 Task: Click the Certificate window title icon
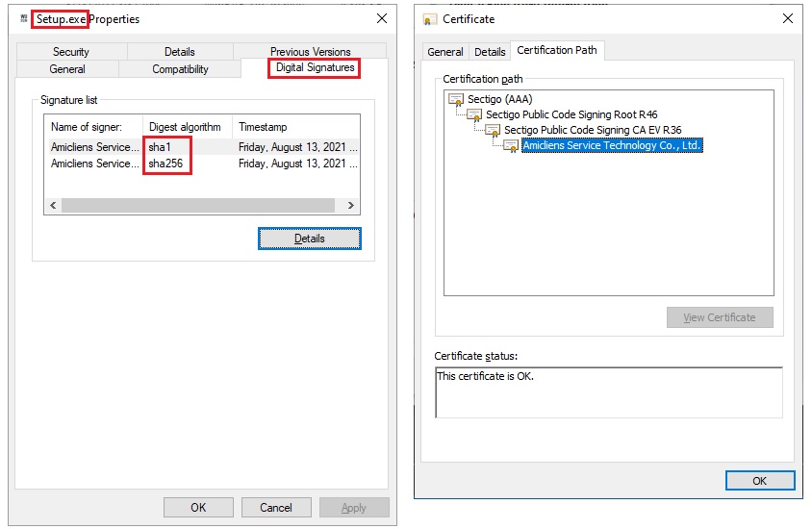428,19
